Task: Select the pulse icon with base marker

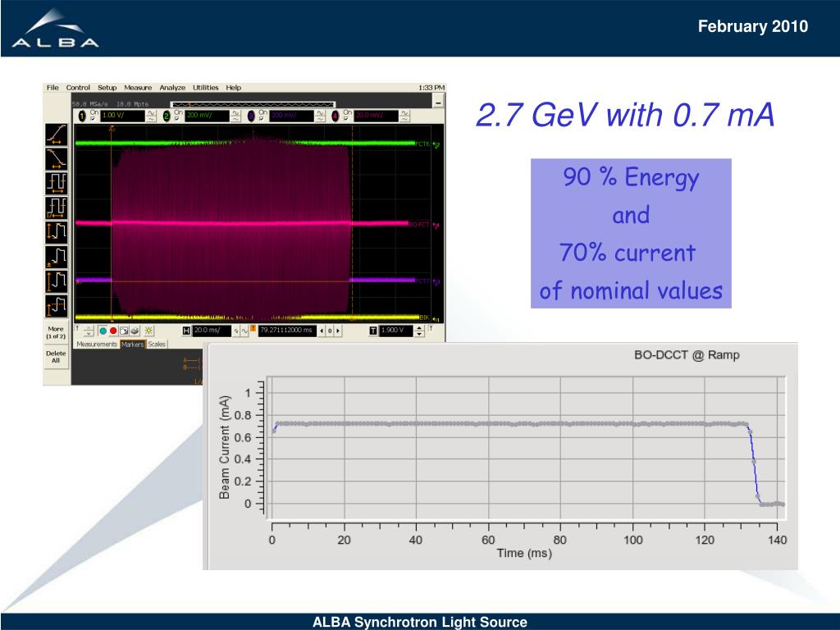Action: pos(57,257)
